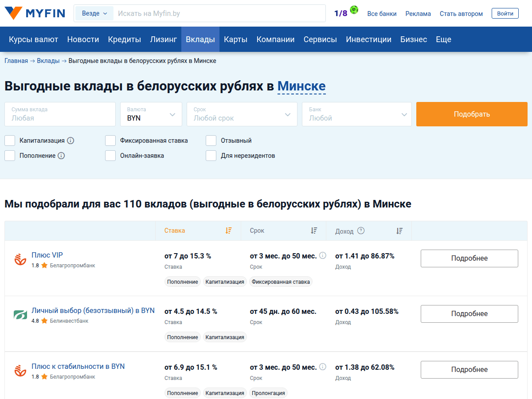
Task: Sort deposits by Ставка column icon
Action: click(x=228, y=231)
